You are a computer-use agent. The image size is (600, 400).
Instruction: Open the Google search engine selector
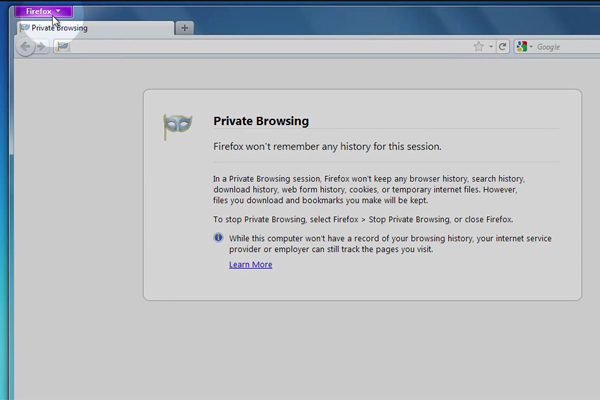click(524, 47)
